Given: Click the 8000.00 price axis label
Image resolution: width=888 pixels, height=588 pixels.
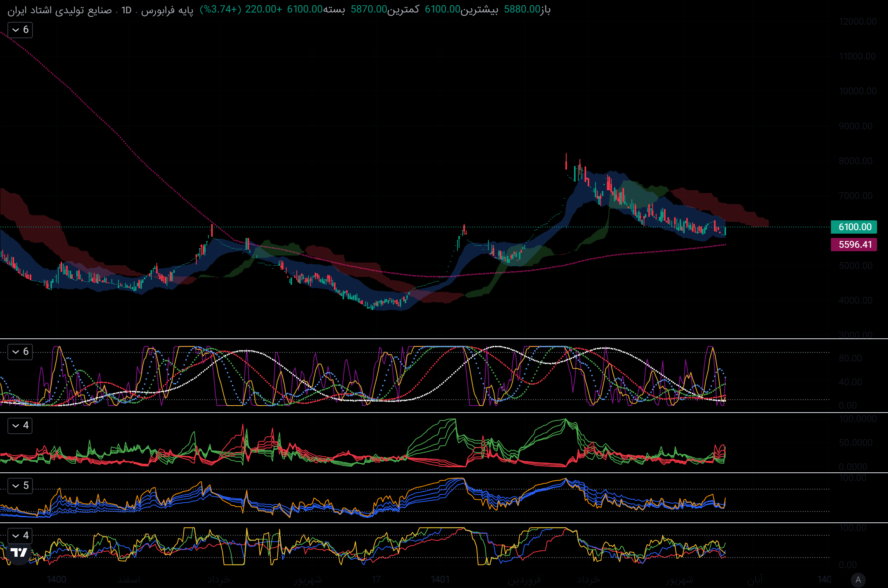Looking at the screenshot, I should click(856, 161).
